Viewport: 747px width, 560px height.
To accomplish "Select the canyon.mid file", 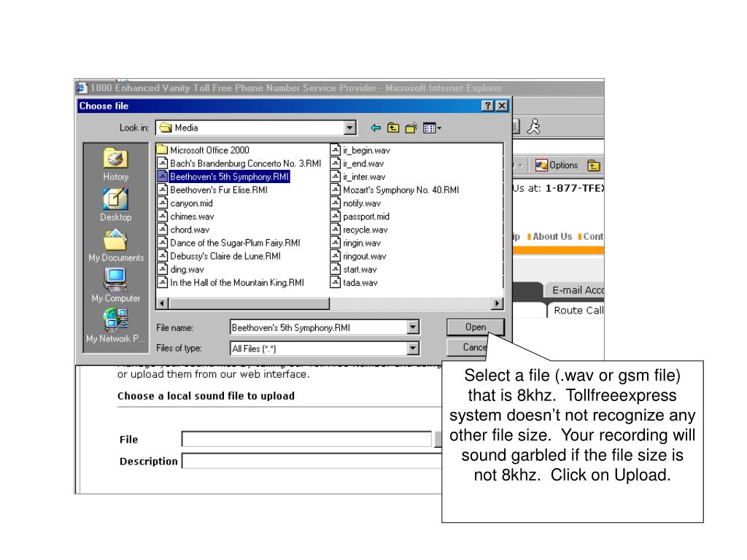I will (185, 203).
